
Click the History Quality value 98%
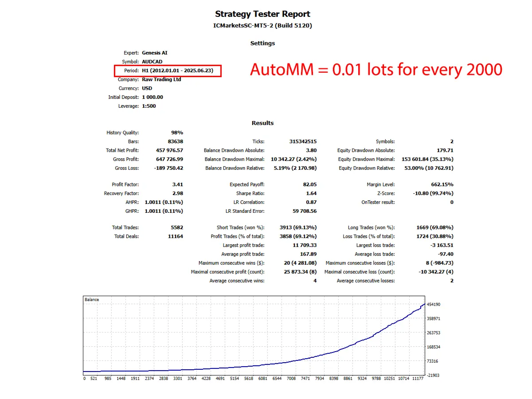(x=177, y=133)
